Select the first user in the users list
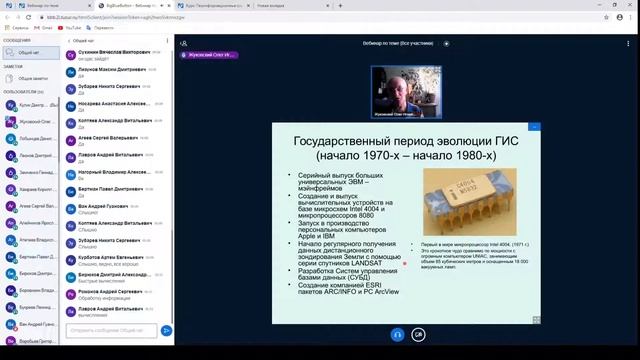 31,105
